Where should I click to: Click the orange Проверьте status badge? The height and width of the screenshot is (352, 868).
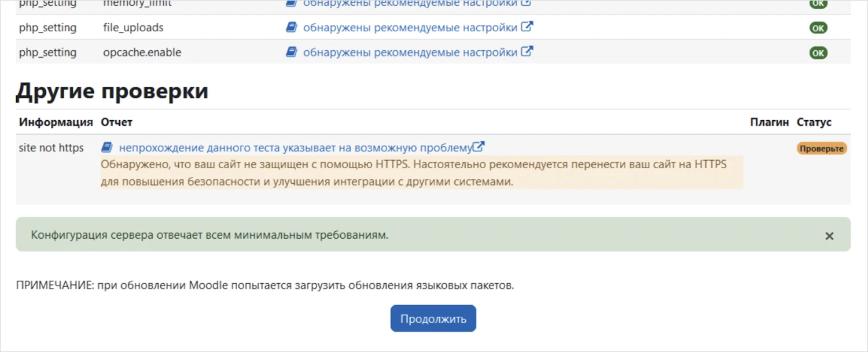click(x=821, y=148)
